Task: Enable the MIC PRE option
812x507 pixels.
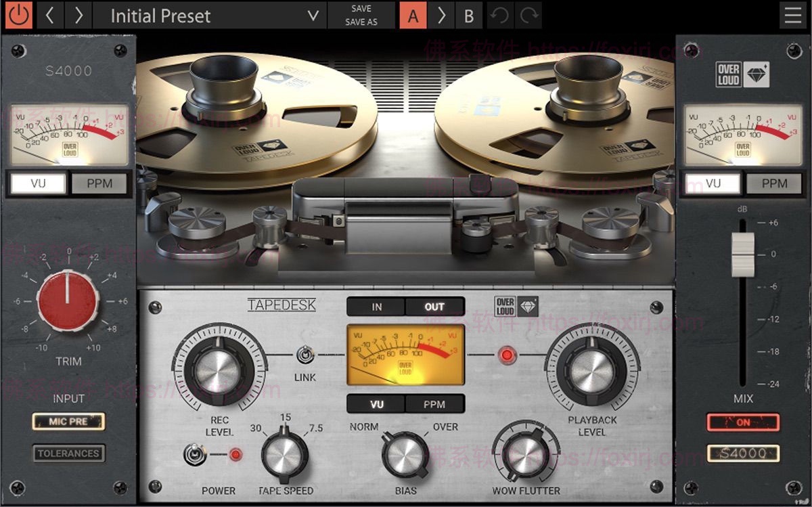Action: [68, 422]
